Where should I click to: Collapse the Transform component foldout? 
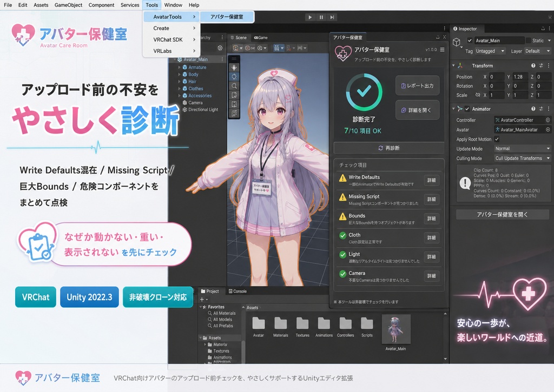454,65
